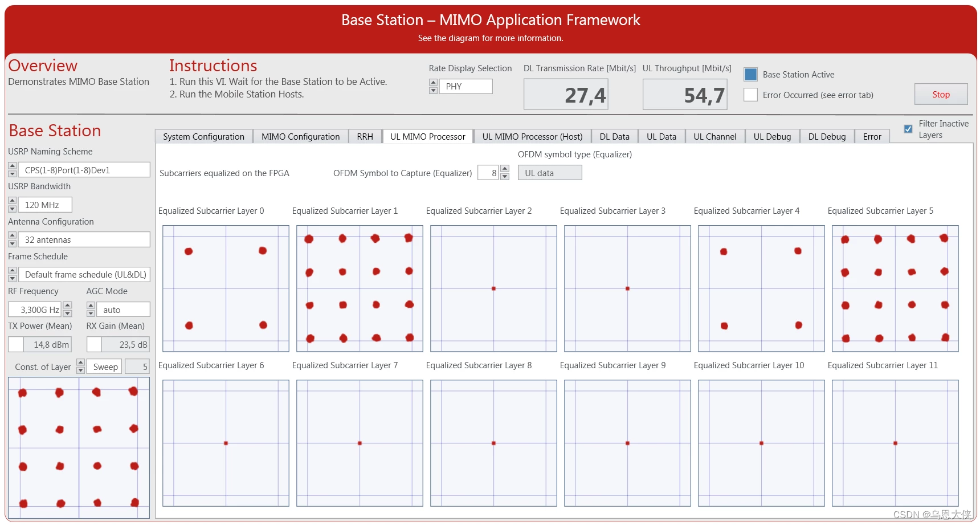Click Equalized Subcarrier Layer 4 plot

pyautogui.click(x=761, y=288)
